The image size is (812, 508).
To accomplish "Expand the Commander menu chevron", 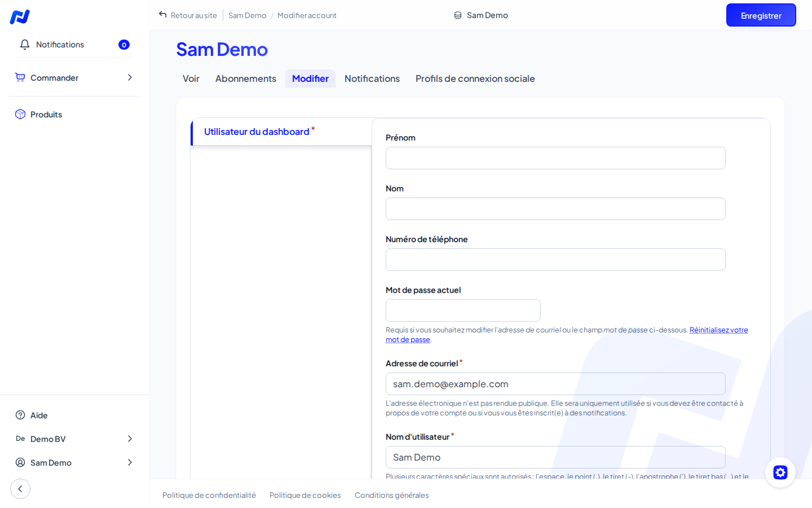I will 130,77.
